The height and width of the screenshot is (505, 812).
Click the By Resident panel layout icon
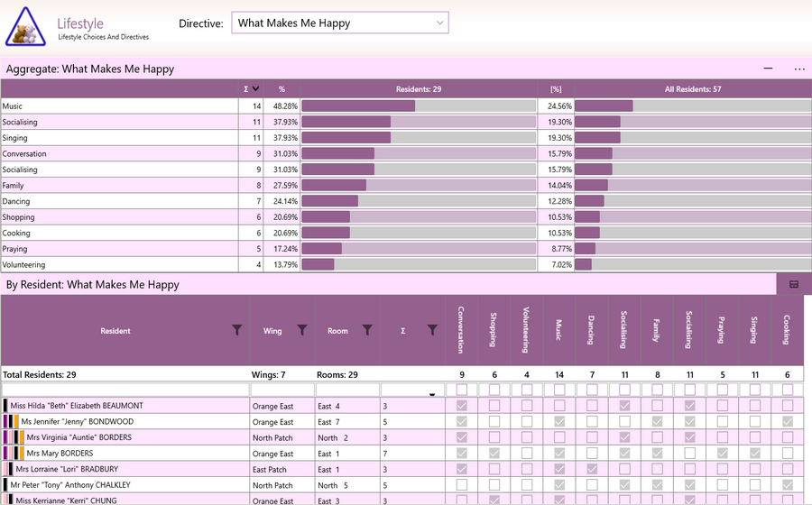[x=794, y=285]
